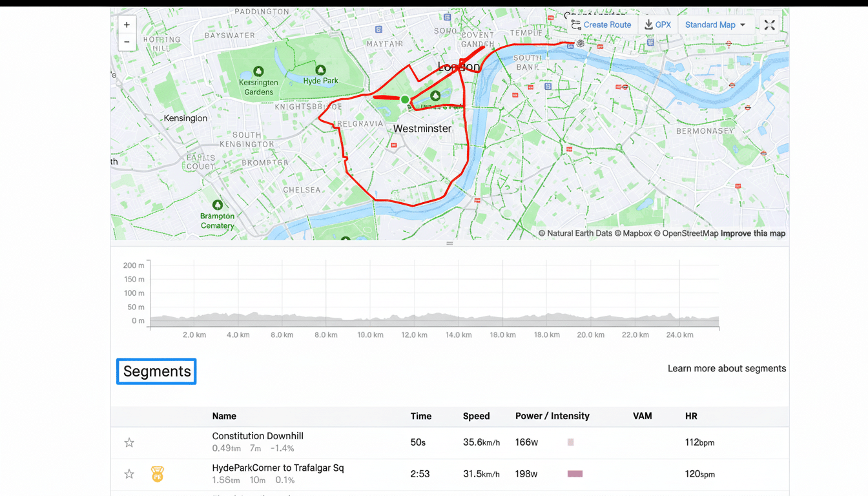This screenshot has width=868, height=496.
Task: Click the Improve this map link
Action: 752,233
